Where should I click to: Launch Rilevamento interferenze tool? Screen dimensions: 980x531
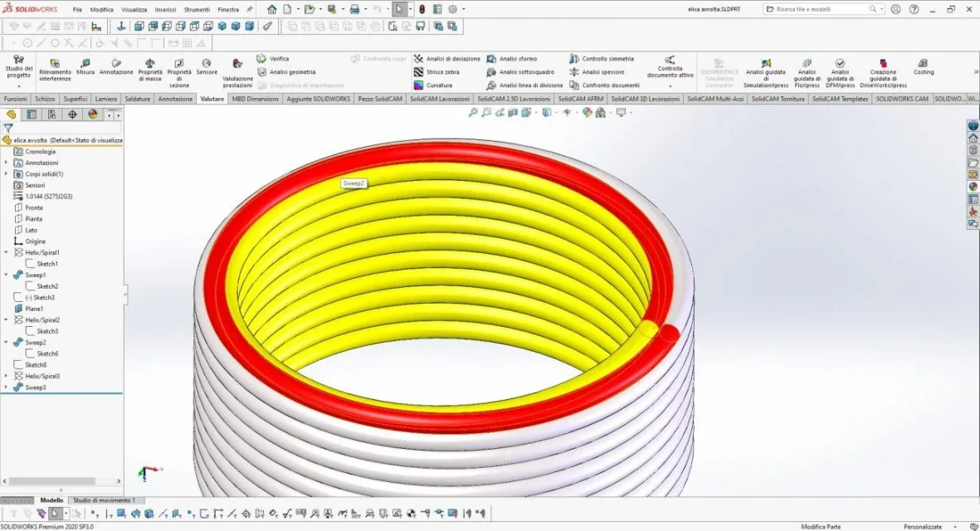(x=55, y=70)
